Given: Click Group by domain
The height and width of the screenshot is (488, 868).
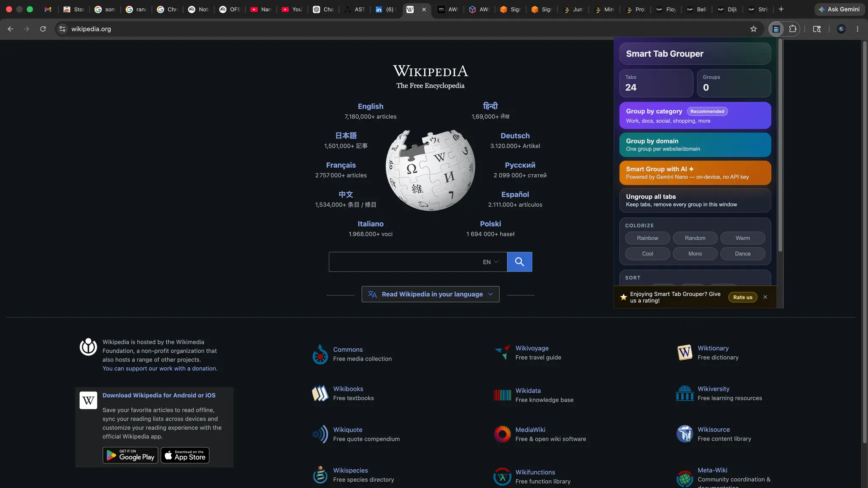Looking at the screenshot, I should (x=695, y=144).
